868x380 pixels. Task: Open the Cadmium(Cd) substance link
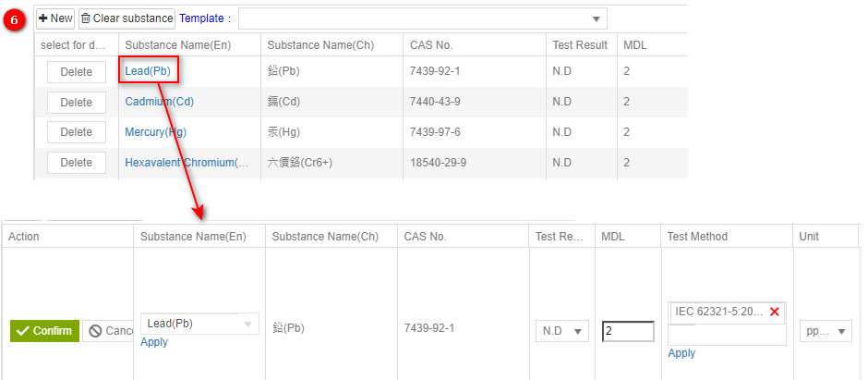(x=159, y=102)
